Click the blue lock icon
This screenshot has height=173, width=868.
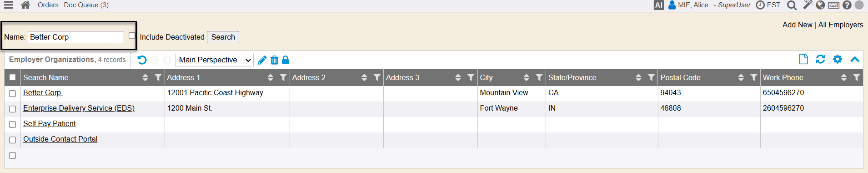coord(286,60)
